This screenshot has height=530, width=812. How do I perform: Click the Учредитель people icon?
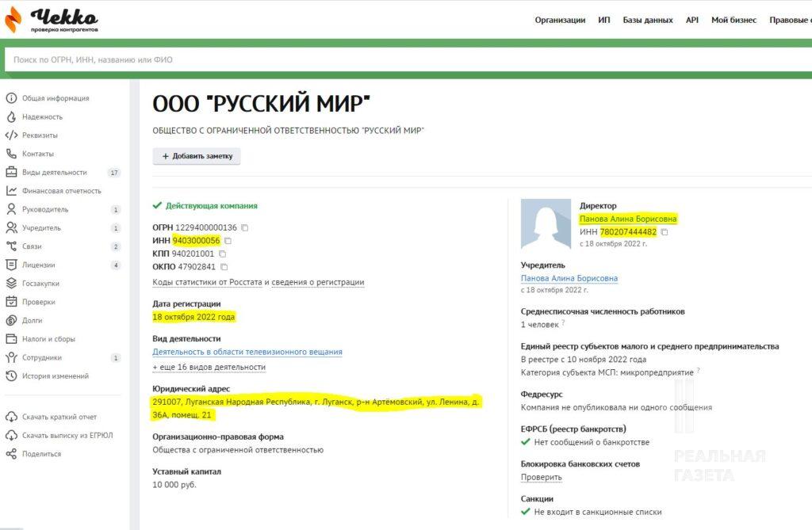tap(11, 227)
